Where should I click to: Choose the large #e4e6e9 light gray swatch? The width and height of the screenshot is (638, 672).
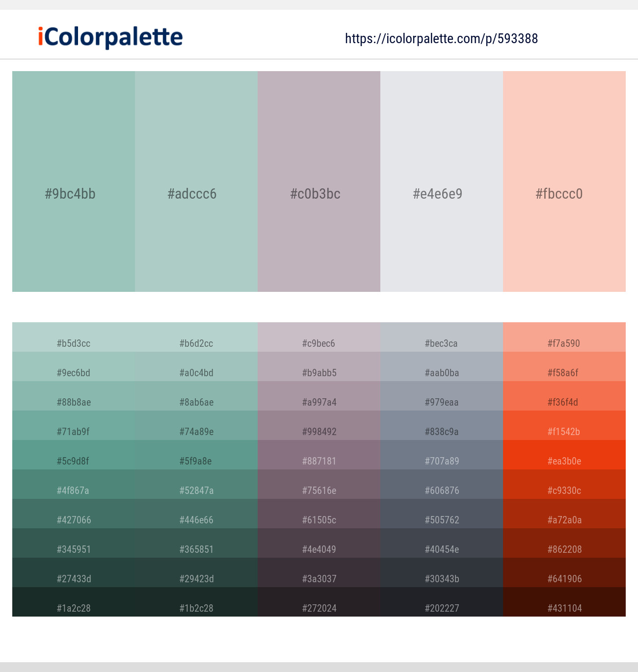(x=442, y=181)
